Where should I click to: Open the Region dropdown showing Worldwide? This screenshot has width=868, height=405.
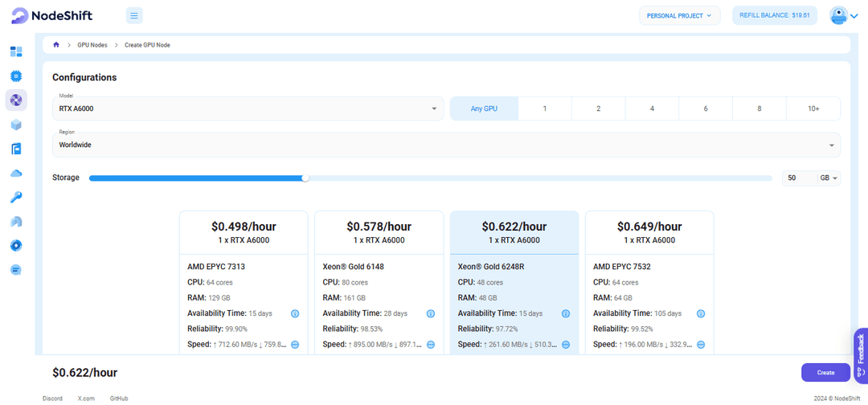coord(446,145)
